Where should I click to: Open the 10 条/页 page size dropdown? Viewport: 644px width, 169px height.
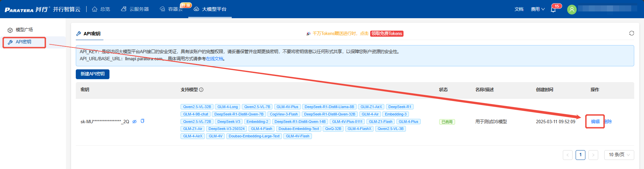[x=619, y=155]
